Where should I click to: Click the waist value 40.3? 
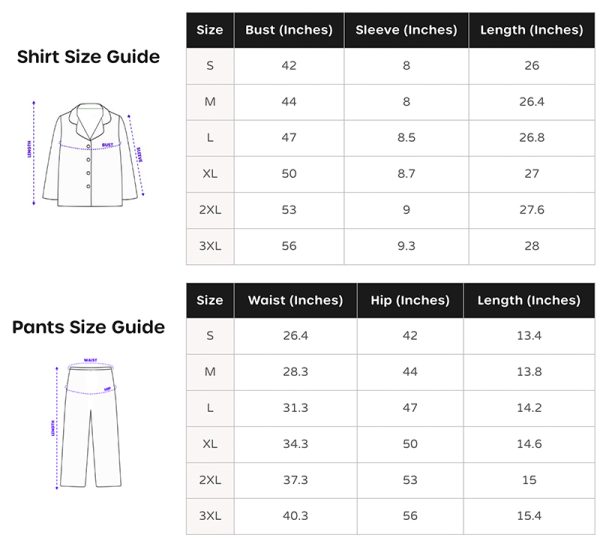tap(295, 516)
